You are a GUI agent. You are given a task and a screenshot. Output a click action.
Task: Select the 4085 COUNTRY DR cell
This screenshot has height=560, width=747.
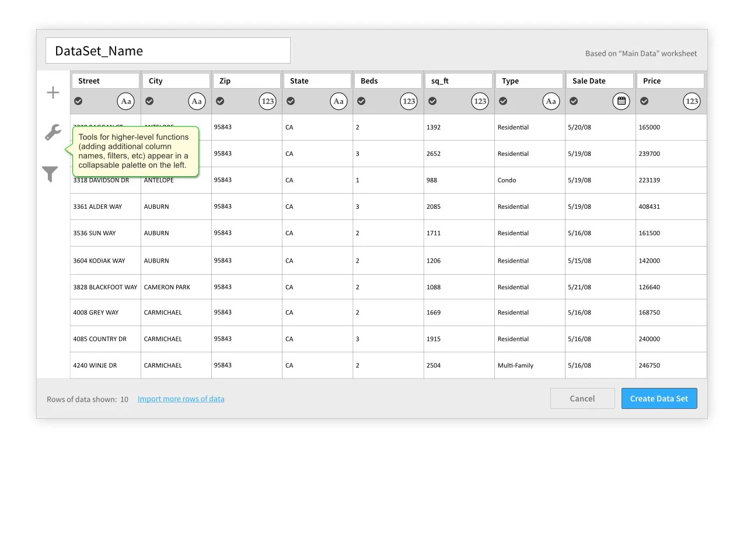tap(106, 339)
